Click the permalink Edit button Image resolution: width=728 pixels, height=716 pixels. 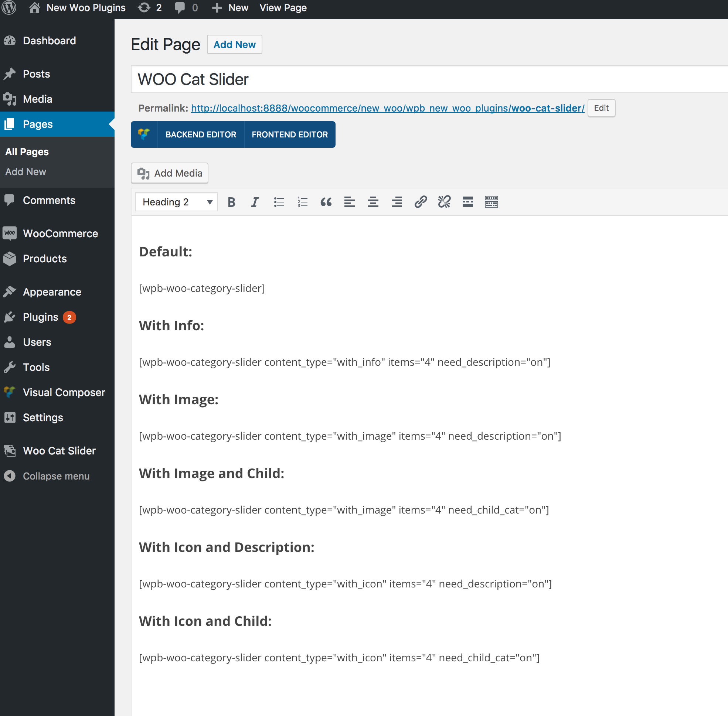point(600,108)
